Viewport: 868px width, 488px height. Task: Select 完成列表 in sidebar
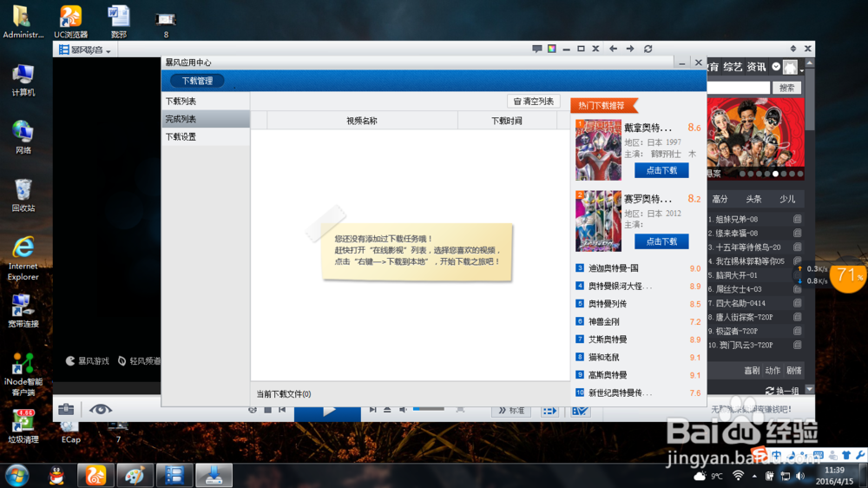pos(206,119)
